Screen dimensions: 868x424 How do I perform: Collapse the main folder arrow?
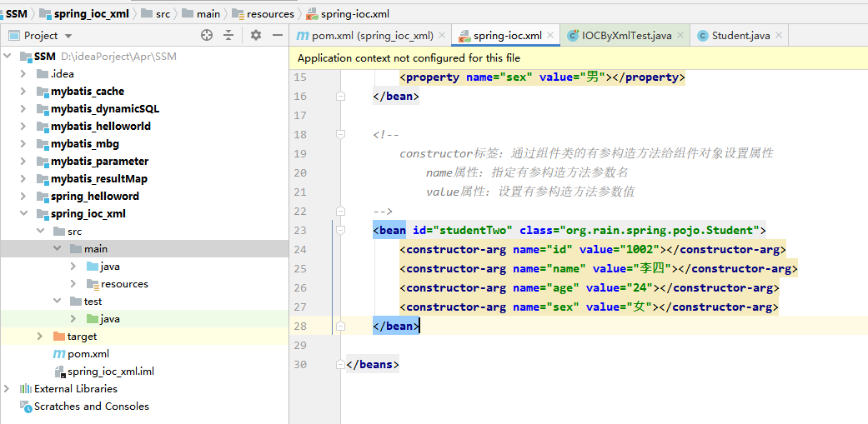coord(57,249)
